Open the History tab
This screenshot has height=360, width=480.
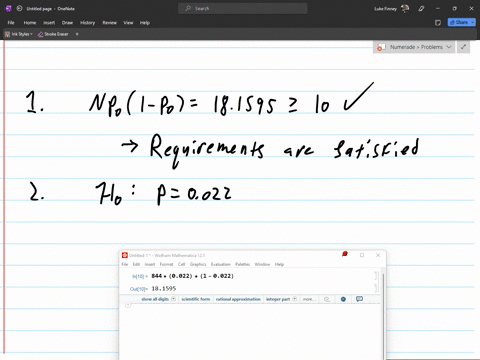(x=88, y=23)
